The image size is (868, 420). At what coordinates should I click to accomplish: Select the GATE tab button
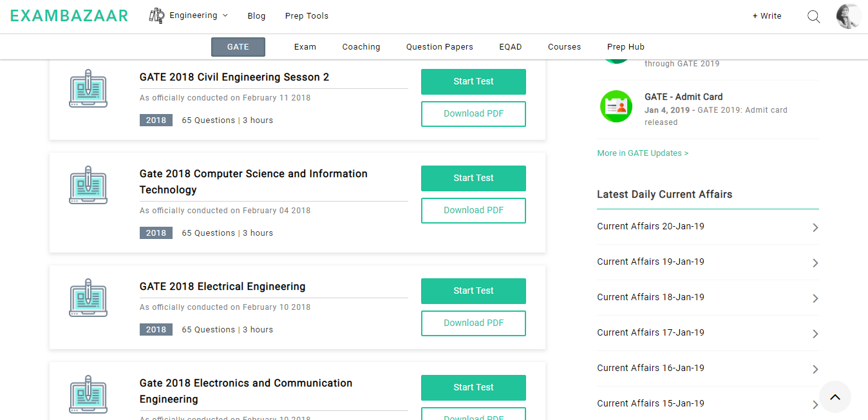pos(238,47)
